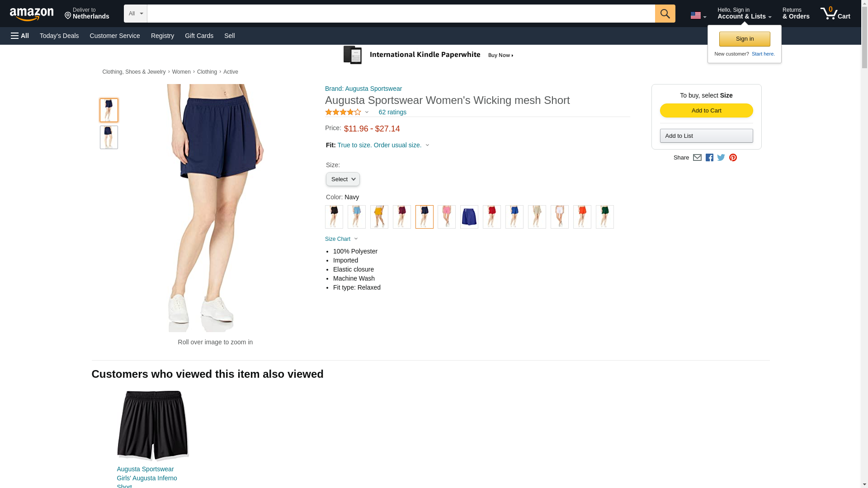Open the All hamburger menu
This screenshot has height=488, width=868.
pyautogui.click(x=20, y=36)
